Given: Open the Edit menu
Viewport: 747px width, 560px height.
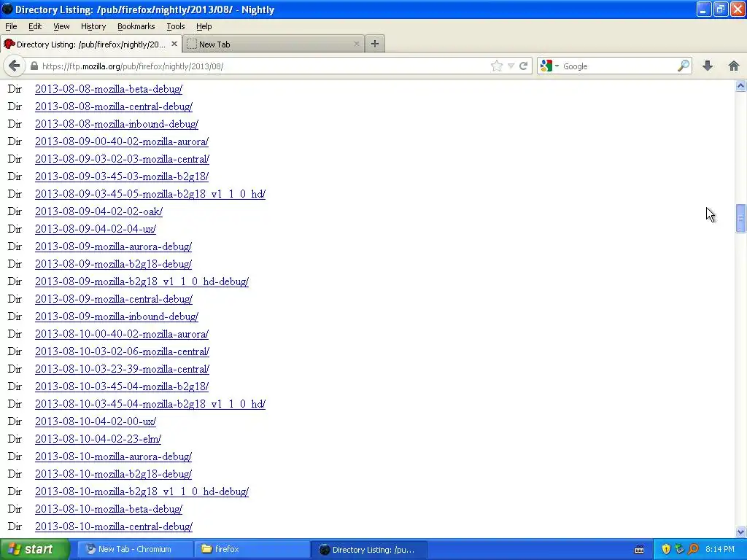Looking at the screenshot, I should point(35,26).
